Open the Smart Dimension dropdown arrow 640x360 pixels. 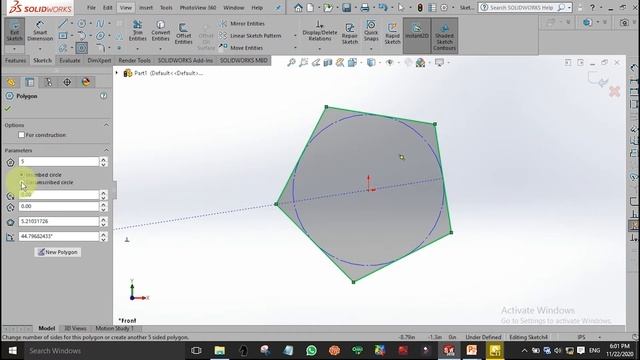click(40, 49)
